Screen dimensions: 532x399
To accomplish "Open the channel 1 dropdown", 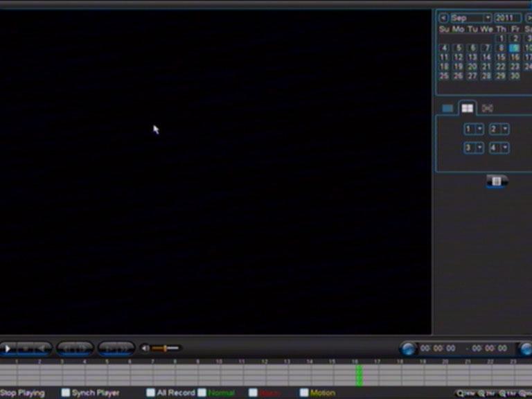I will pos(479,130).
